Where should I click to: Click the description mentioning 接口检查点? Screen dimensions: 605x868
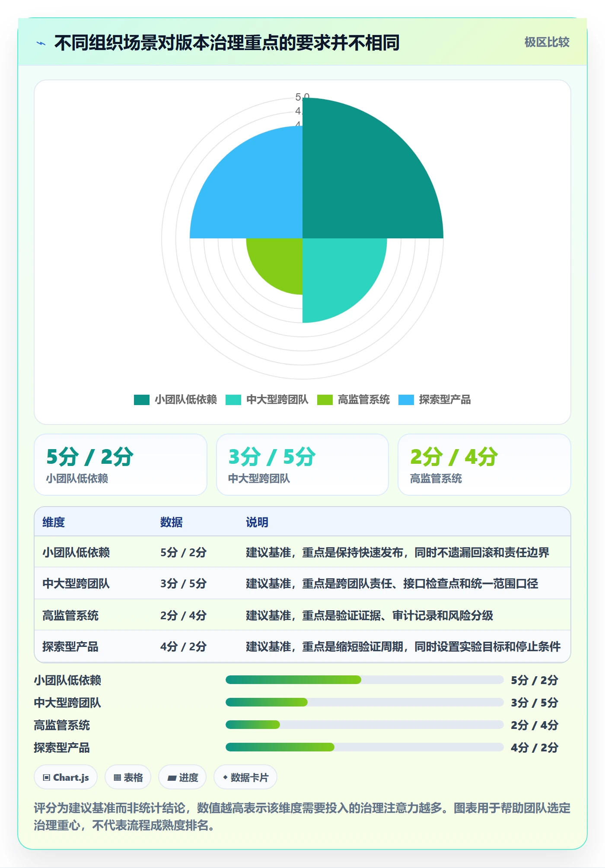tap(392, 583)
